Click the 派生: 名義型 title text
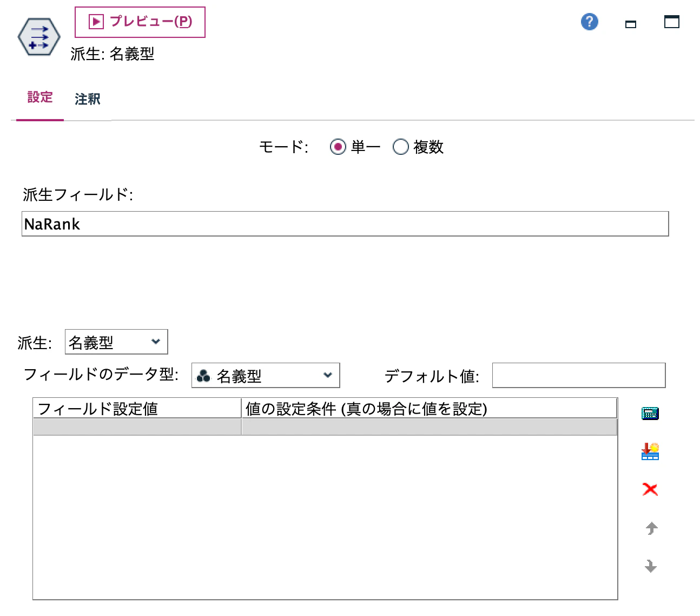This screenshot has height=616, width=700. (x=113, y=54)
